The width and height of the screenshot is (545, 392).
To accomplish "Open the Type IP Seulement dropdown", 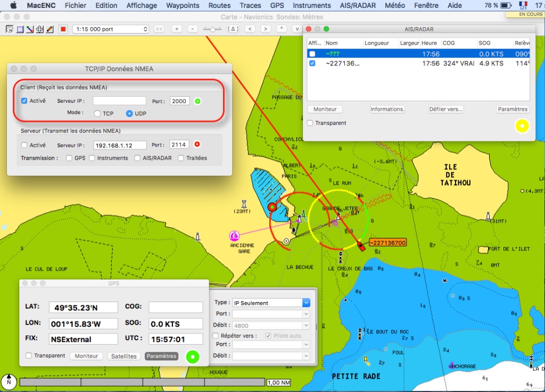I will [270, 303].
